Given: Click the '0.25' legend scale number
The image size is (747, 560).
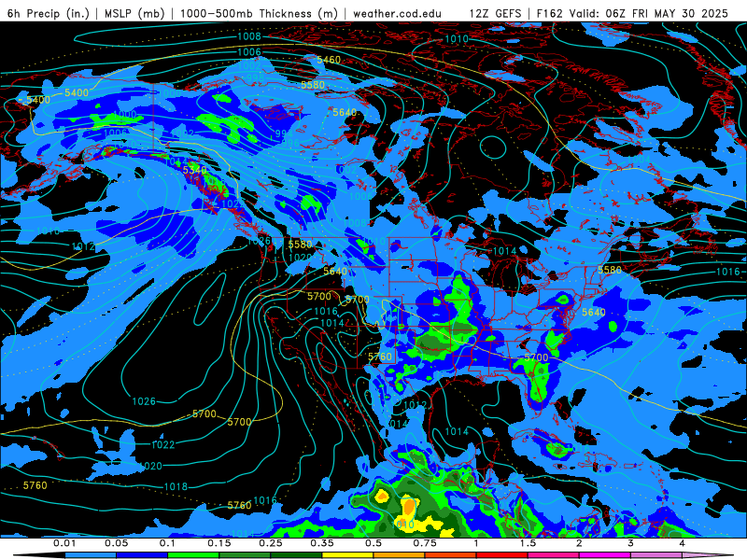Looking at the screenshot, I should tap(271, 543).
